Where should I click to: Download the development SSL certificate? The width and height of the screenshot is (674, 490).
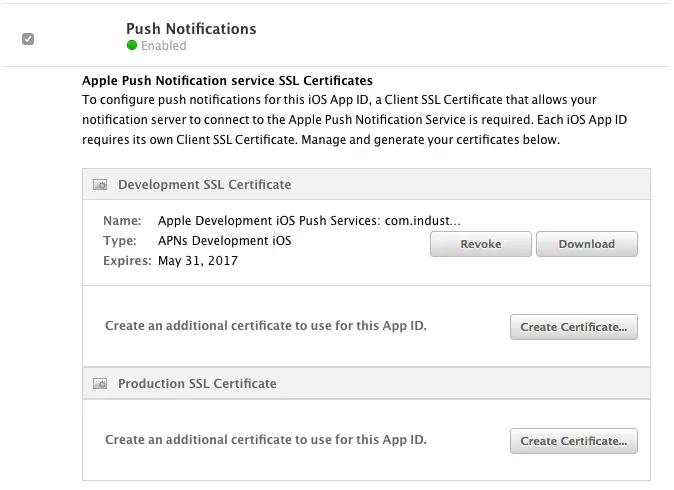pos(586,244)
